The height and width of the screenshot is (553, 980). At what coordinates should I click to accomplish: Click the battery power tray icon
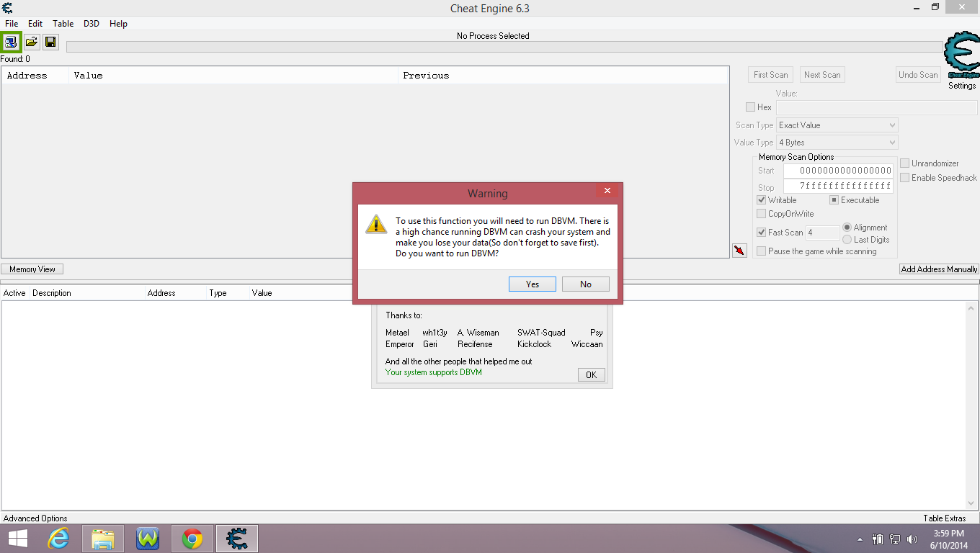tap(878, 539)
